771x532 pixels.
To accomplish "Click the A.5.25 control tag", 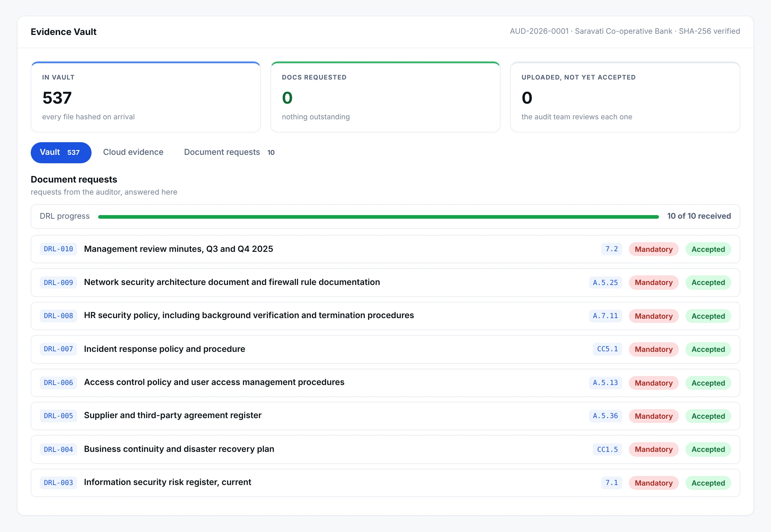I will coord(605,283).
